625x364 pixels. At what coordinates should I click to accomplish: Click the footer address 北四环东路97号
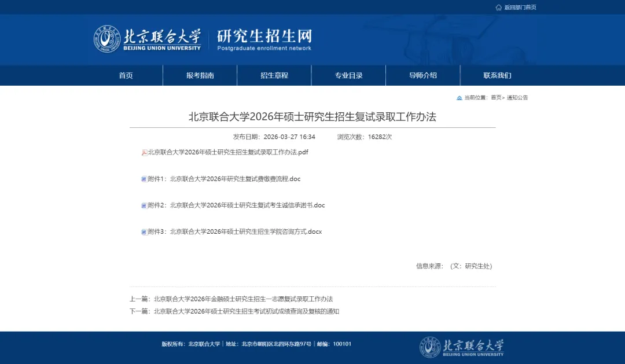[x=276, y=344]
